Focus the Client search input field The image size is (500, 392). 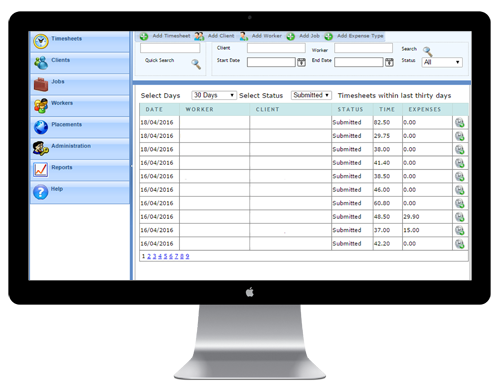coord(276,48)
